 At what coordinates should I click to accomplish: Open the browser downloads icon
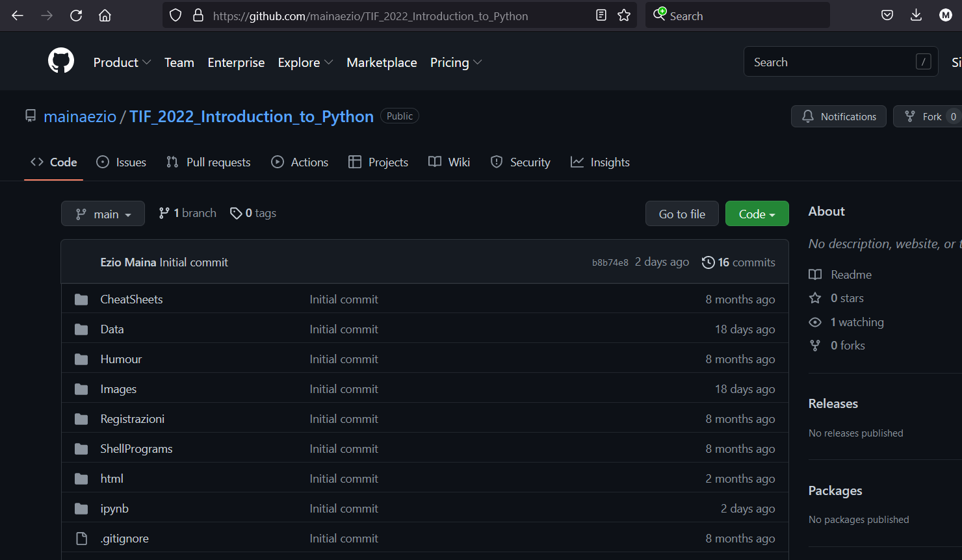tap(916, 16)
